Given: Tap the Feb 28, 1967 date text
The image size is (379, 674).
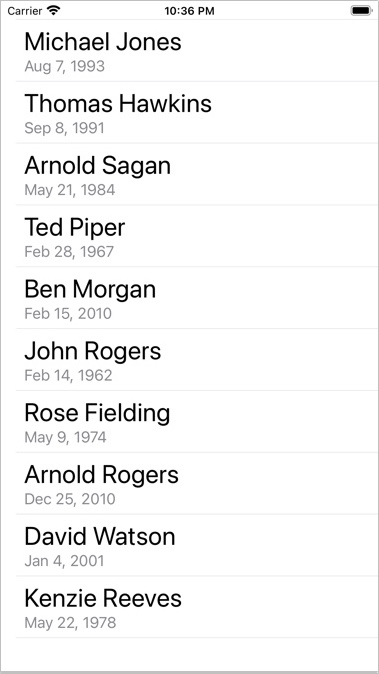Looking at the screenshot, I should point(69,252).
